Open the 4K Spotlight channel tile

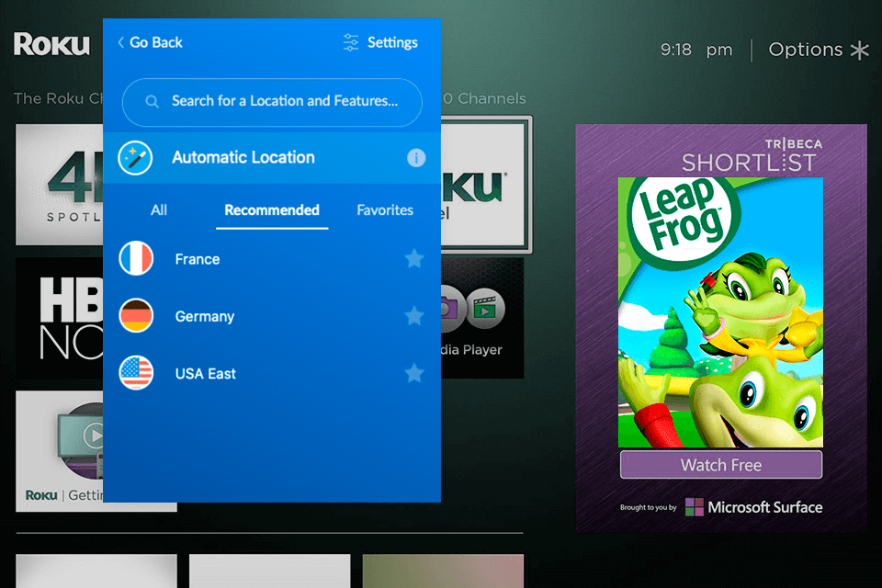60,185
